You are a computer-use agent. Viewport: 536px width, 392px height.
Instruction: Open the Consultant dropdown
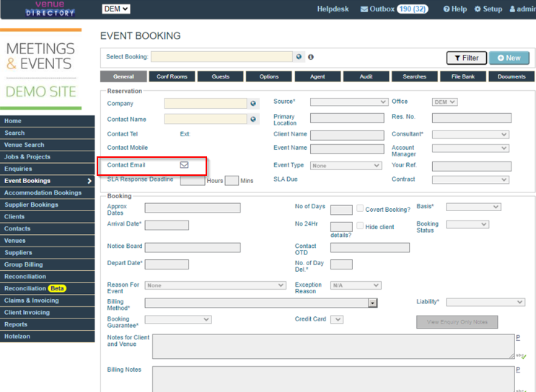tap(470, 135)
